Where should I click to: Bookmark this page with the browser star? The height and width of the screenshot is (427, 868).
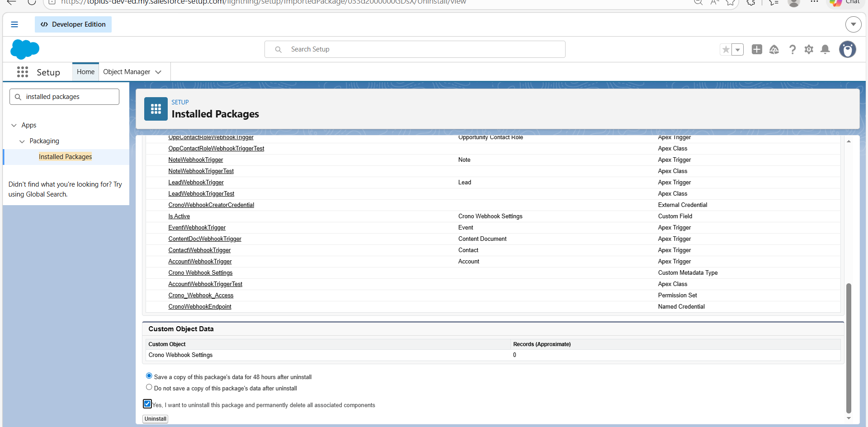731,2
